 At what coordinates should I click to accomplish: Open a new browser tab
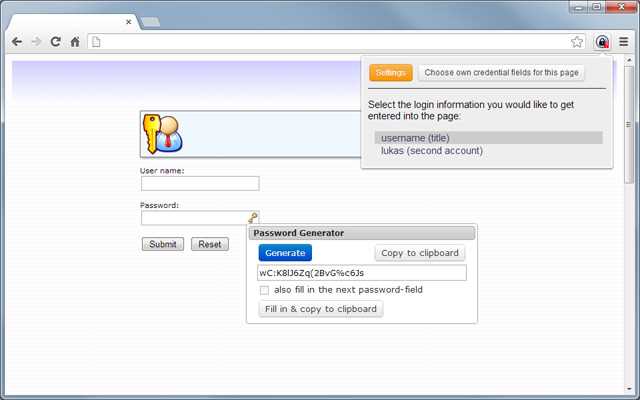tap(150, 22)
